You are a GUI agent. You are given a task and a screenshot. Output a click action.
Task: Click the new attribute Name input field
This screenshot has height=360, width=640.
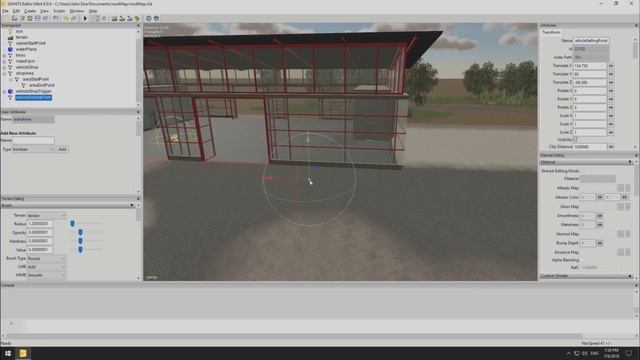[33, 140]
